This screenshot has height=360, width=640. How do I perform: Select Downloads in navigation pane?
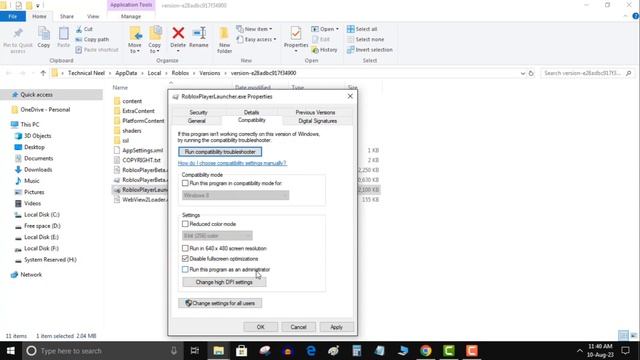(38, 170)
